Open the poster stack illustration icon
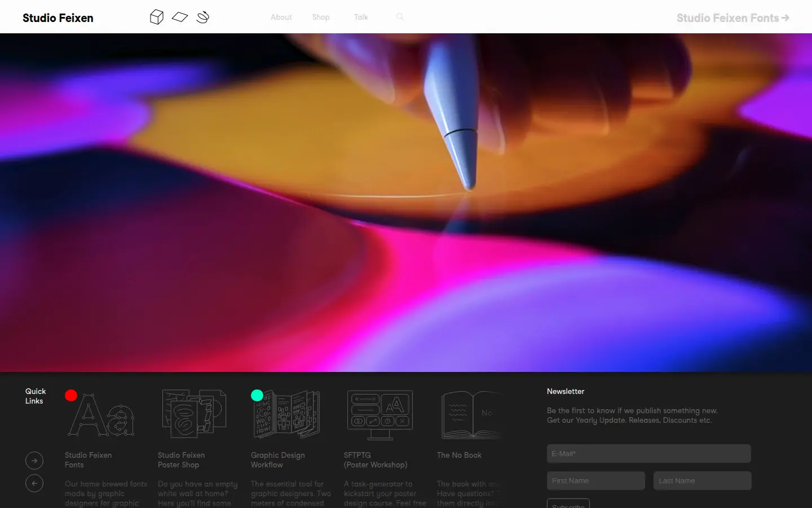The height and width of the screenshot is (508, 812). (x=195, y=414)
